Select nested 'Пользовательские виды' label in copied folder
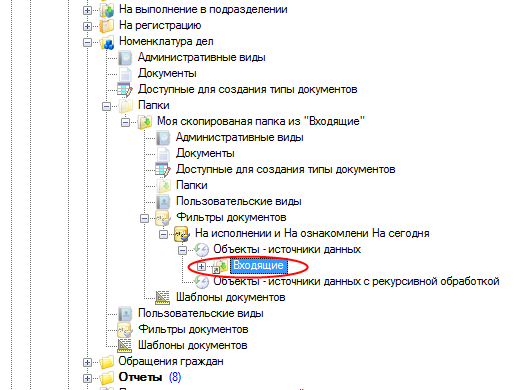528x390 pixels. pos(238,202)
